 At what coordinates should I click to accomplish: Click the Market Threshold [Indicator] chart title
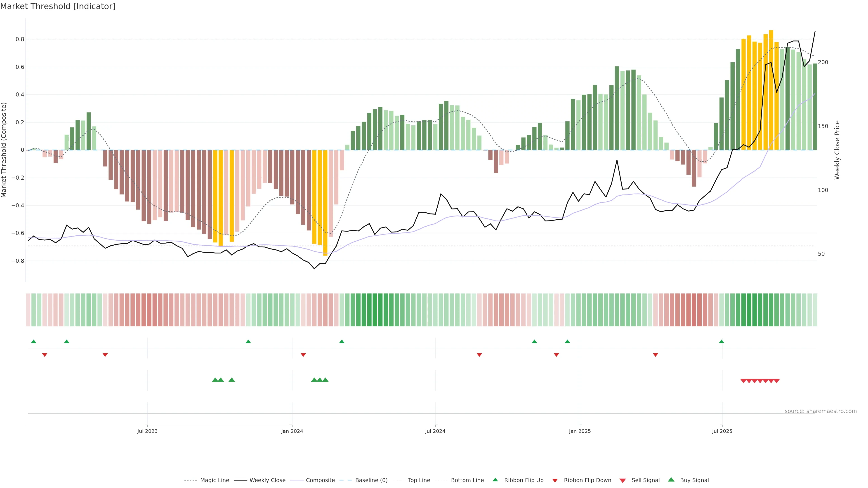click(x=58, y=6)
